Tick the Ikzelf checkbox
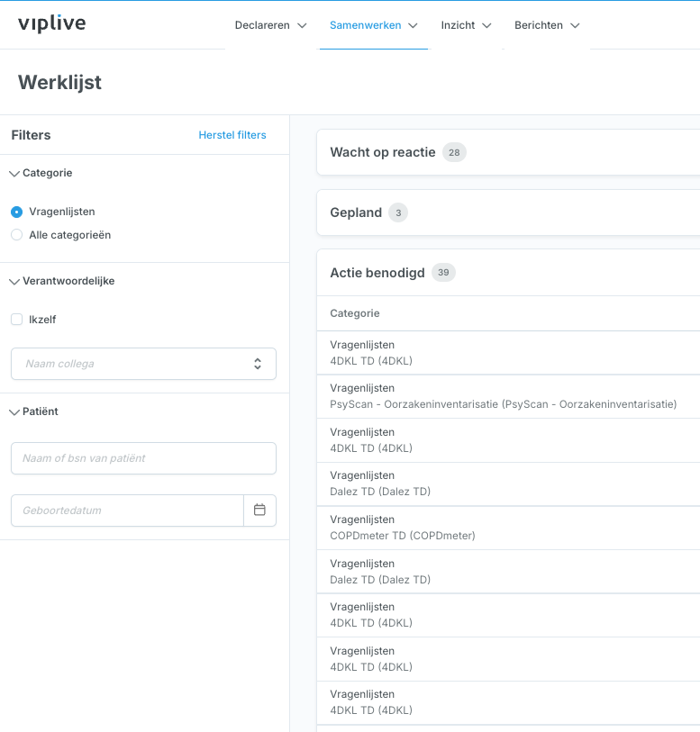This screenshot has height=732, width=700. click(17, 320)
